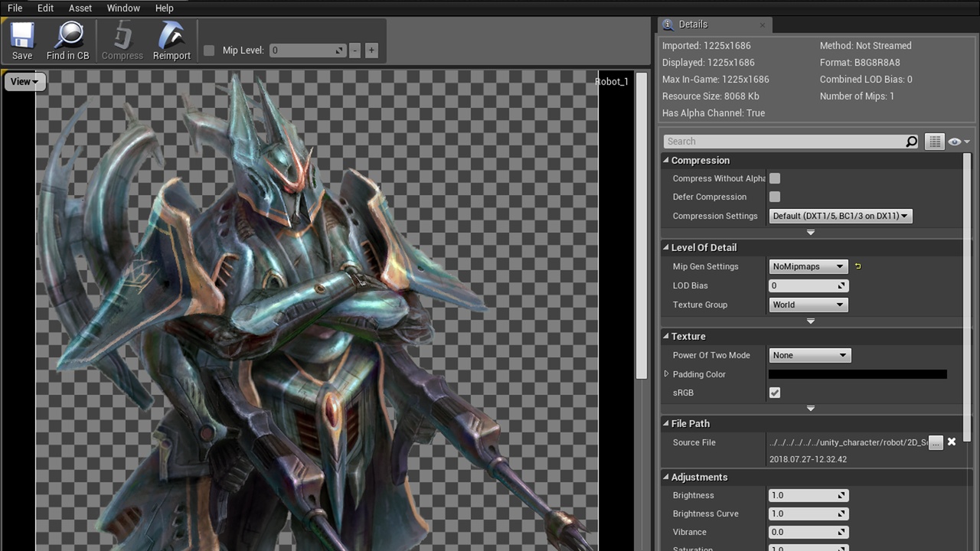This screenshot has width=980, height=551.
Task: Open the Compression Settings dropdown
Action: [x=840, y=216]
